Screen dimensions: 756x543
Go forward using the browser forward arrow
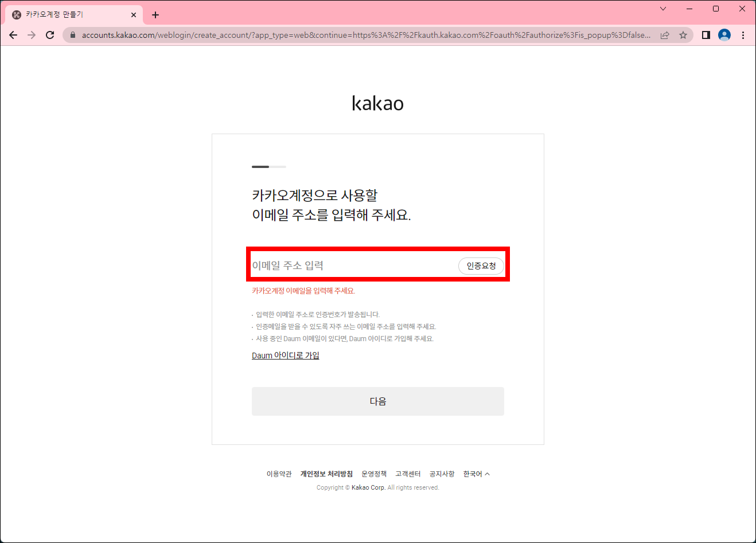coord(32,35)
